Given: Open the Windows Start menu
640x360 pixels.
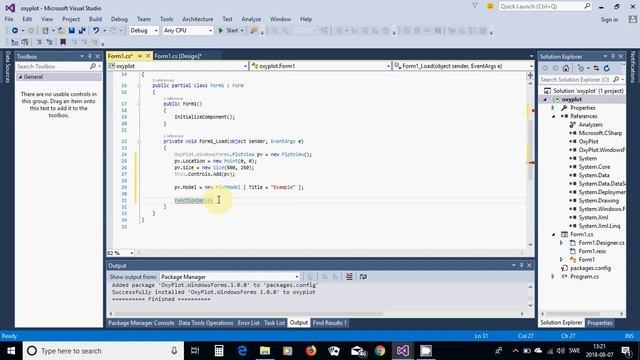Looking at the screenshot, I should (x=11, y=351).
